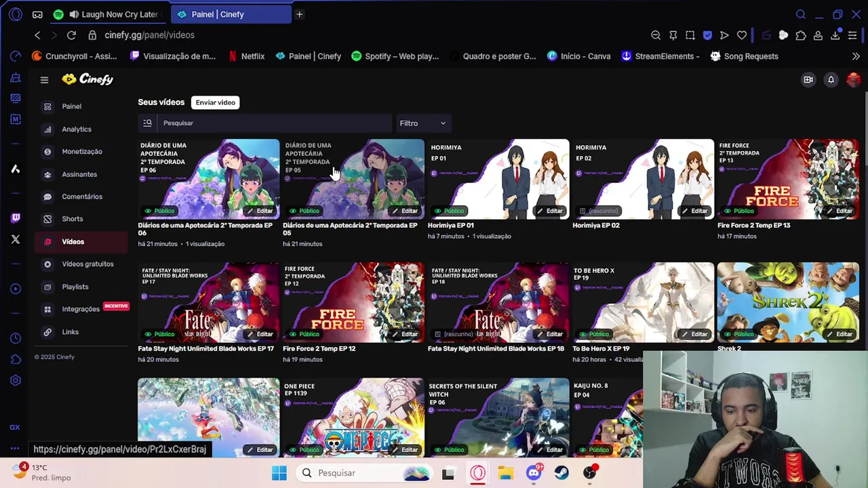Click the zoom-out magnifier in address bar
Screen dimensions: 868x488
tap(656, 35)
